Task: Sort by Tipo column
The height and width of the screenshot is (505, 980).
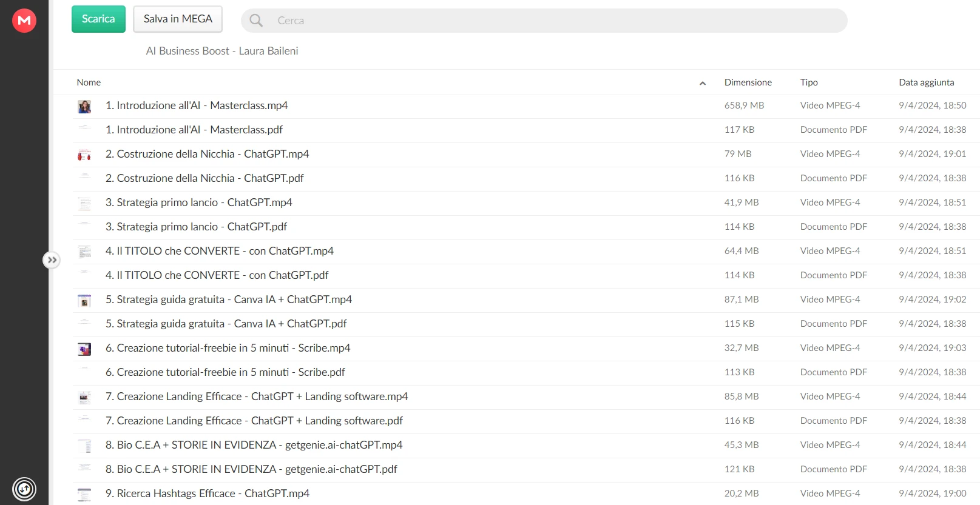Action: point(809,82)
